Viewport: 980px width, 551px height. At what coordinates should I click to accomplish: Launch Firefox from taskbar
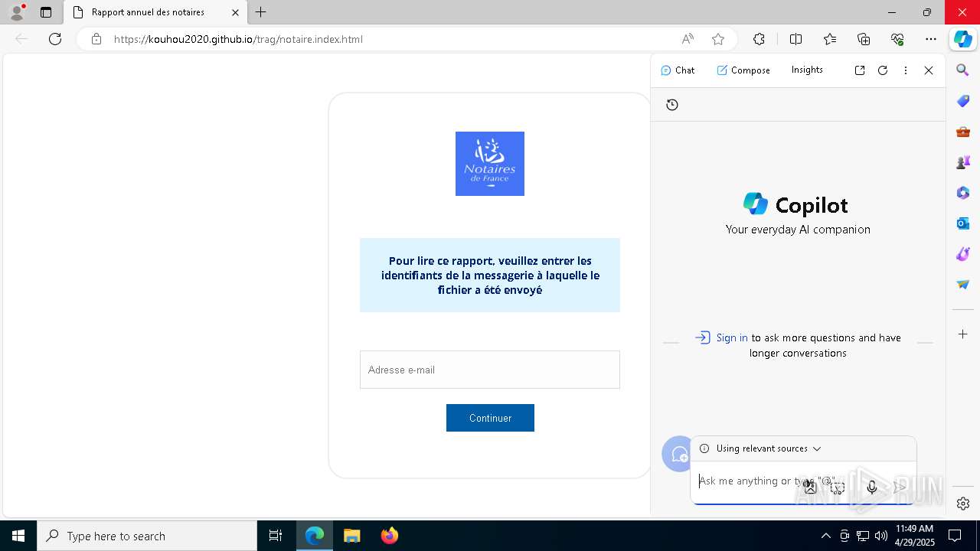(x=390, y=536)
